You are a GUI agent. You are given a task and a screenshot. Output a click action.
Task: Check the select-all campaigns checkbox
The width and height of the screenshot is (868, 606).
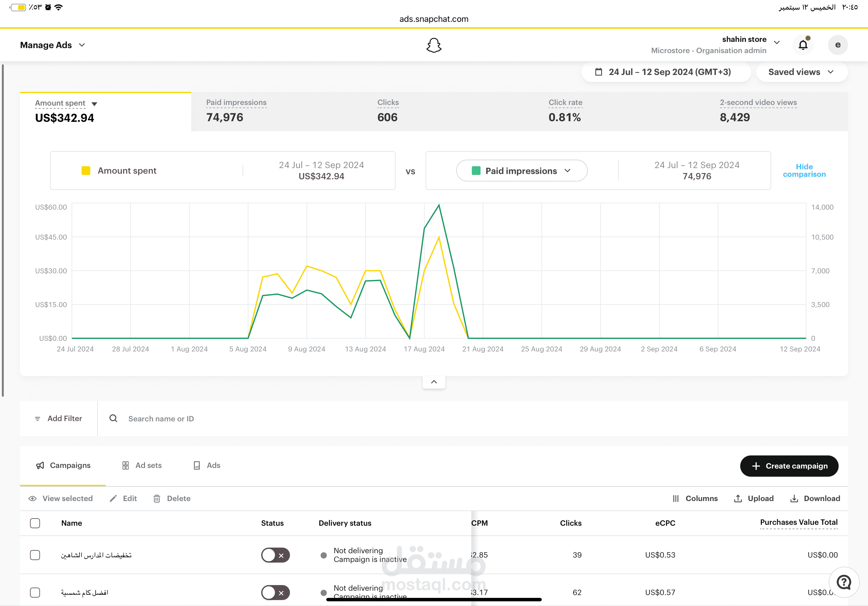[x=35, y=523]
